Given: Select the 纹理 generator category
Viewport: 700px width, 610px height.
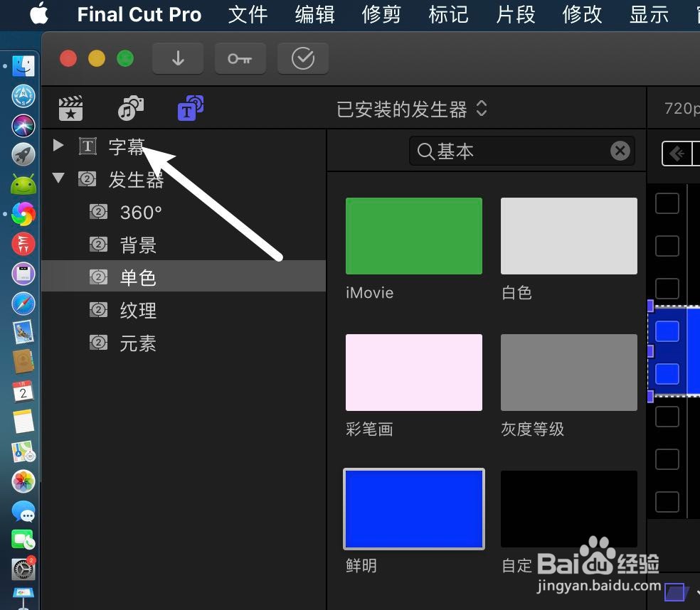Looking at the screenshot, I should [184, 310].
